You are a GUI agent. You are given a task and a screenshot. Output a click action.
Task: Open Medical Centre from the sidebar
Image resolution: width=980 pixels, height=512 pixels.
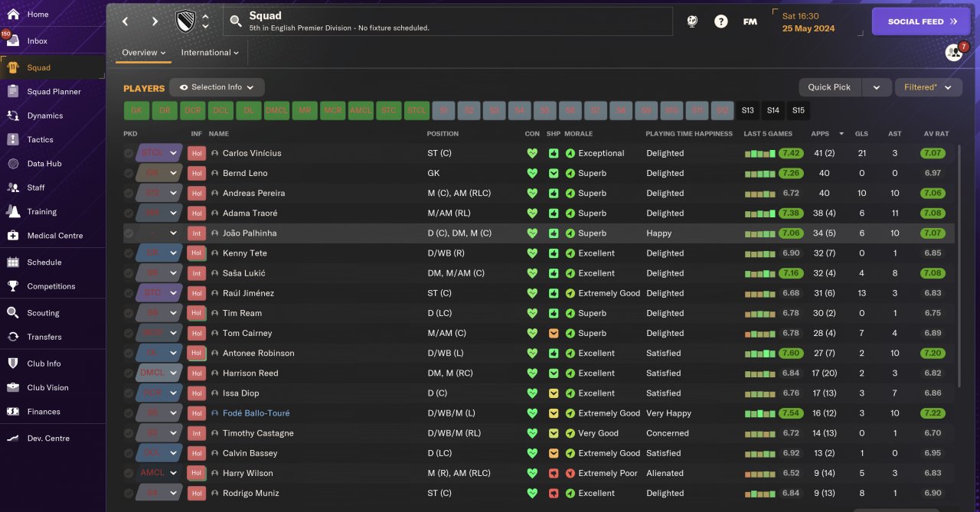point(53,236)
